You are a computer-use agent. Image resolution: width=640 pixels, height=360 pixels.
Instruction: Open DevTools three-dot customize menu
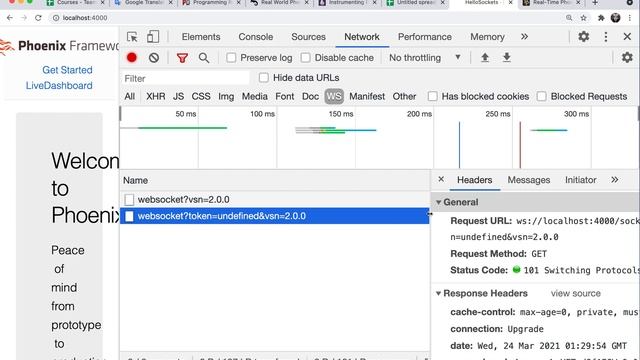click(x=606, y=37)
